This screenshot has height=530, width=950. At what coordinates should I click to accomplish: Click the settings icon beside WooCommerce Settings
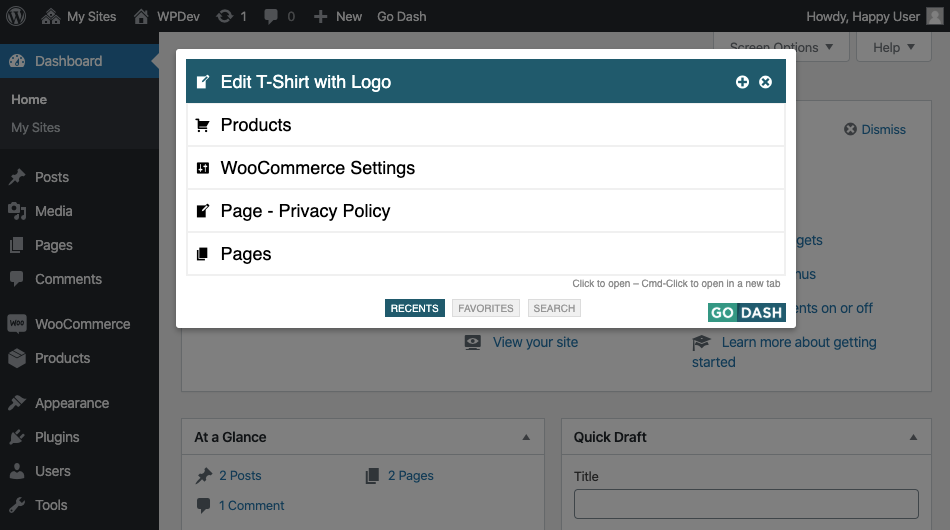pyautogui.click(x=203, y=168)
